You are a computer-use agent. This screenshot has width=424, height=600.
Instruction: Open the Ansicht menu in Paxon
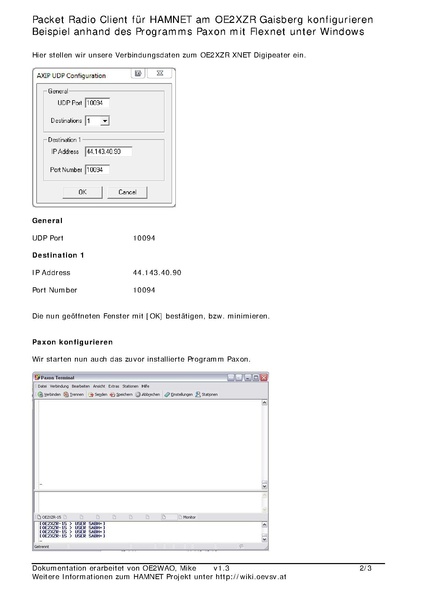(x=99, y=386)
